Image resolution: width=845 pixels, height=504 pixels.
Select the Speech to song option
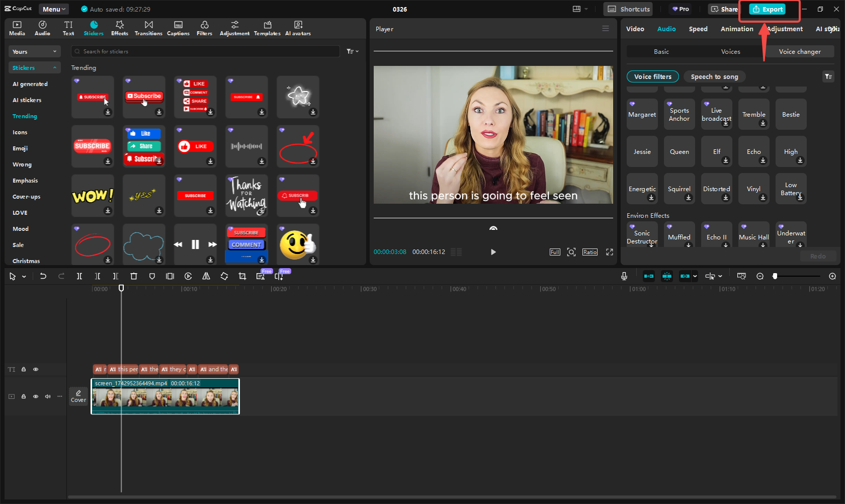[714, 76]
